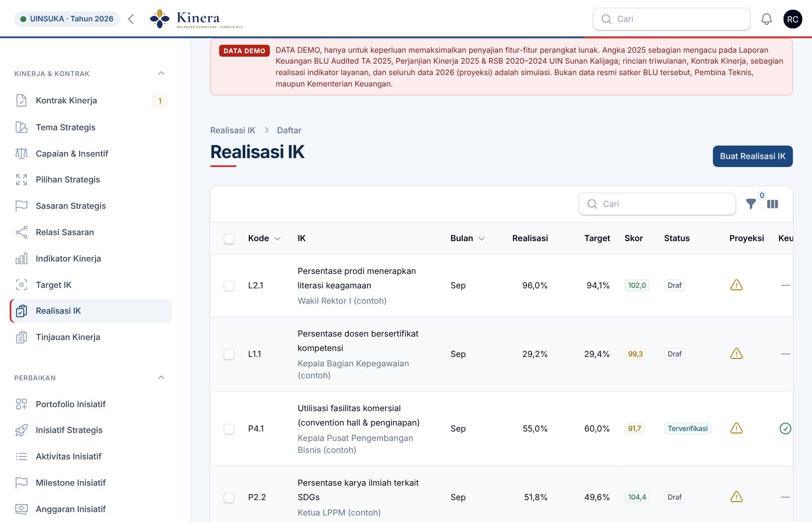Click score badge 102,0

pyautogui.click(x=637, y=285)
